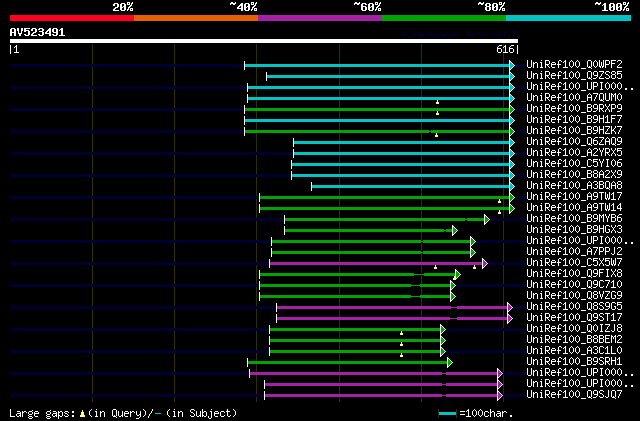Select the UniRef100_B9SRH1 label
Viewport: 640px width, 421px height.
click(574, 362)
